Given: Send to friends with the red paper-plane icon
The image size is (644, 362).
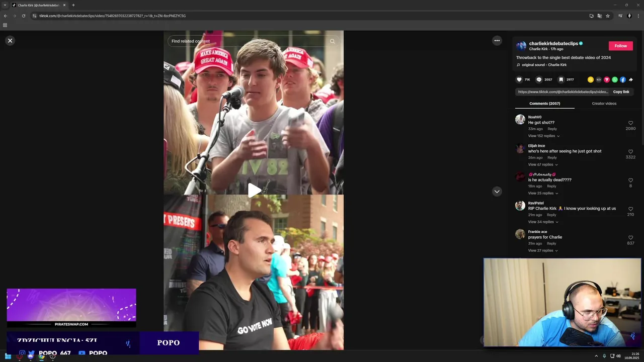Looking at the screenshot, I should [607, 79].
